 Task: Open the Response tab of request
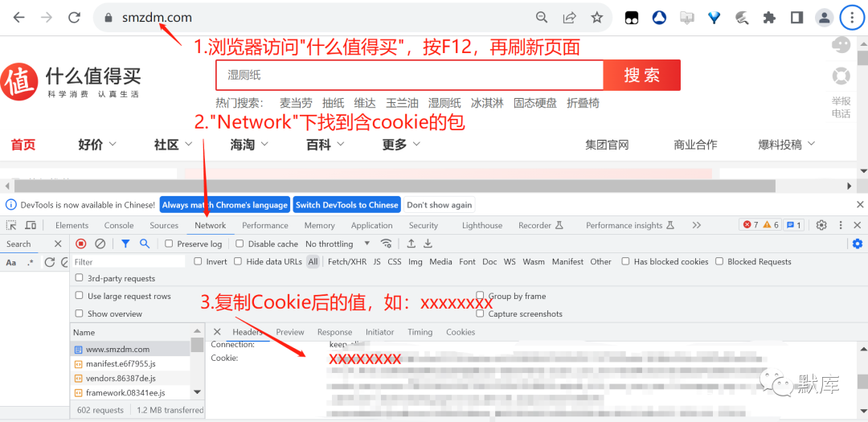point(334,332)
